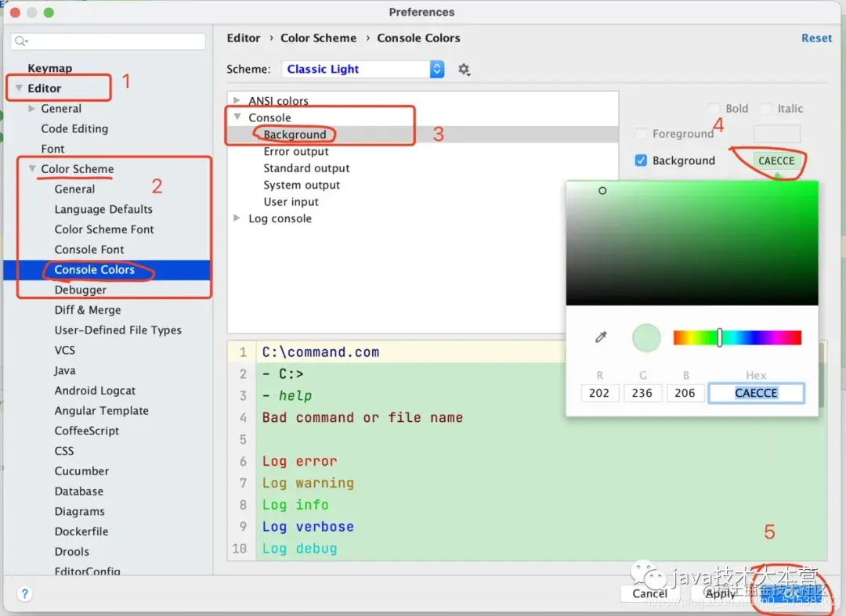This screenshot has width=846, height=616.
Task: Open Color Scheme Font page
Action: (104, 229)
